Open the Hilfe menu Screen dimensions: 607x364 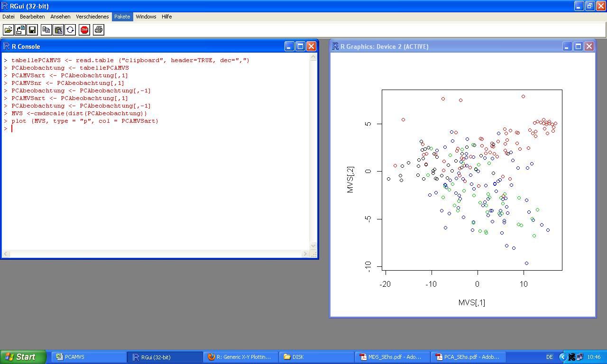[166, 17]
